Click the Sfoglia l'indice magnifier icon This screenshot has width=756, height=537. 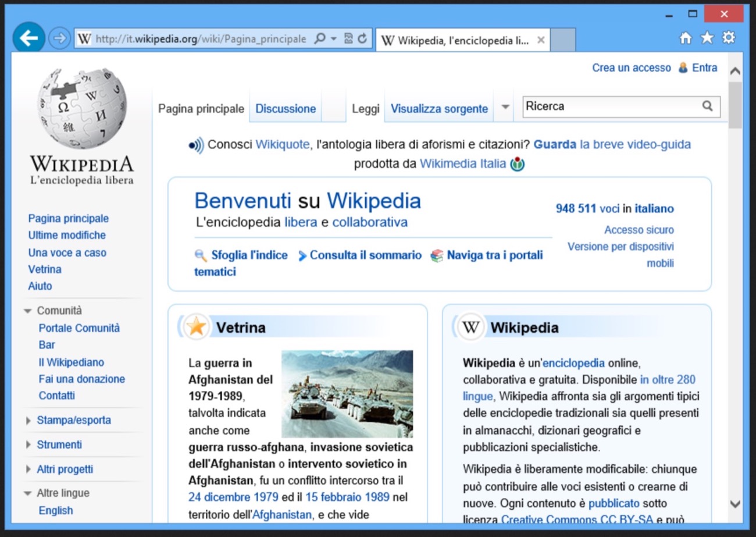[x=201, y=255]
